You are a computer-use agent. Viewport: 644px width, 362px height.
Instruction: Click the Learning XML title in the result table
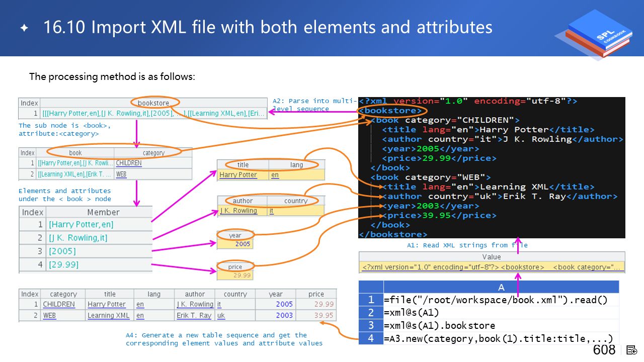pos(108,316)
